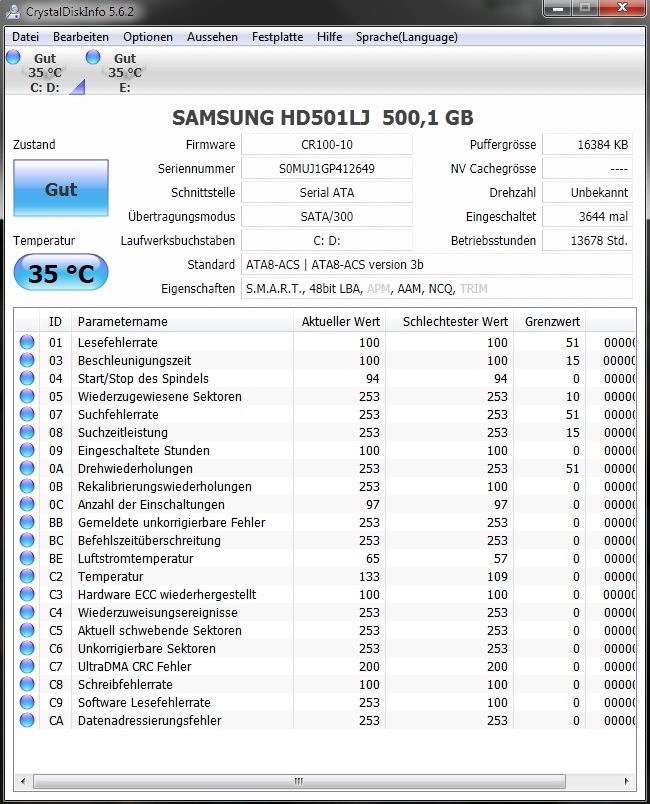Open the Bearbeiten menu
This screenshot has width=650, height=804.
click(x=80, y=37)
